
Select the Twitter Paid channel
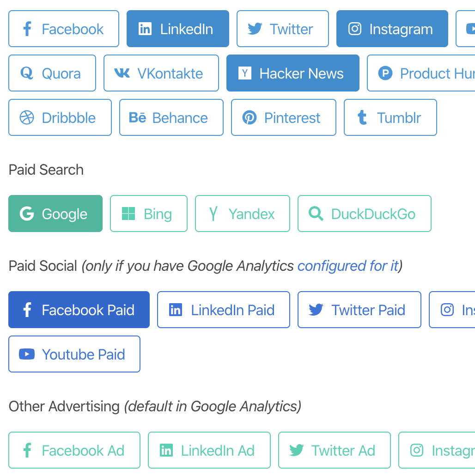coord(359,310)
